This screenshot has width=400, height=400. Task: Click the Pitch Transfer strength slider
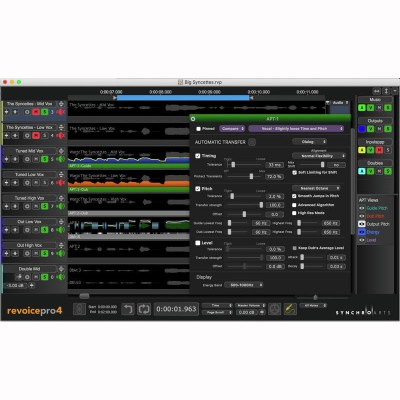244,205
